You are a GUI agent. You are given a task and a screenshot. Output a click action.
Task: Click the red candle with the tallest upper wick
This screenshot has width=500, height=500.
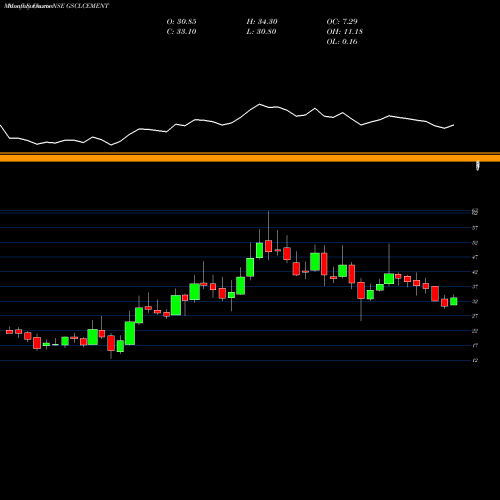tap(269, 246)
